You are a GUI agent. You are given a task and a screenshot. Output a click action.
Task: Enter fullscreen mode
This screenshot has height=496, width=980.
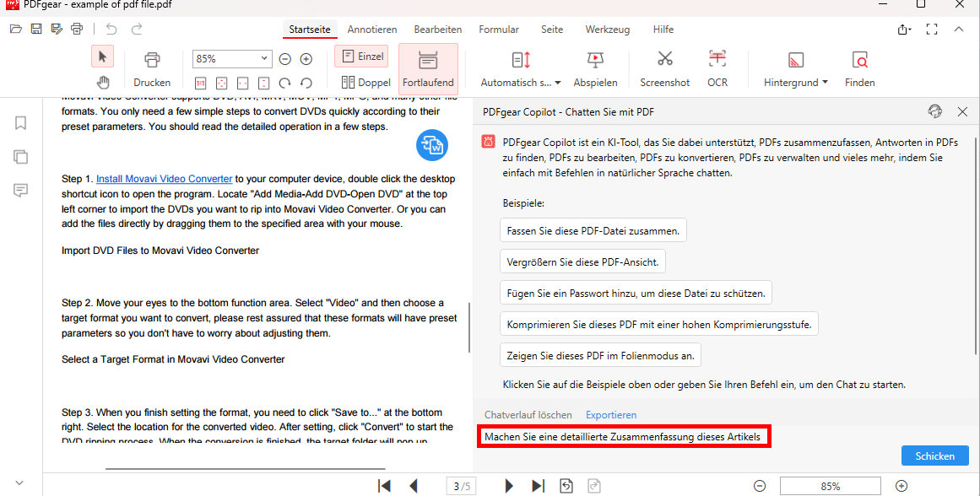point(932,30)
